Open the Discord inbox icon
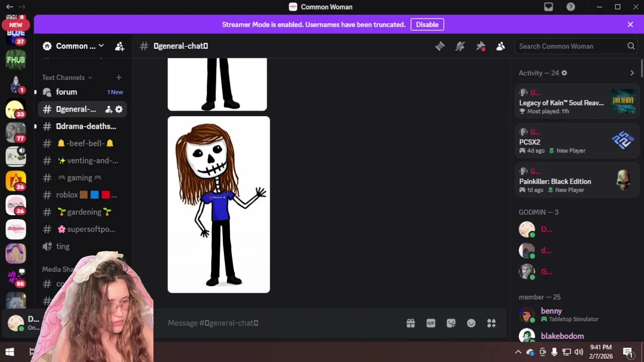Viewport: 644px width, 362px height. coord(548,7)
